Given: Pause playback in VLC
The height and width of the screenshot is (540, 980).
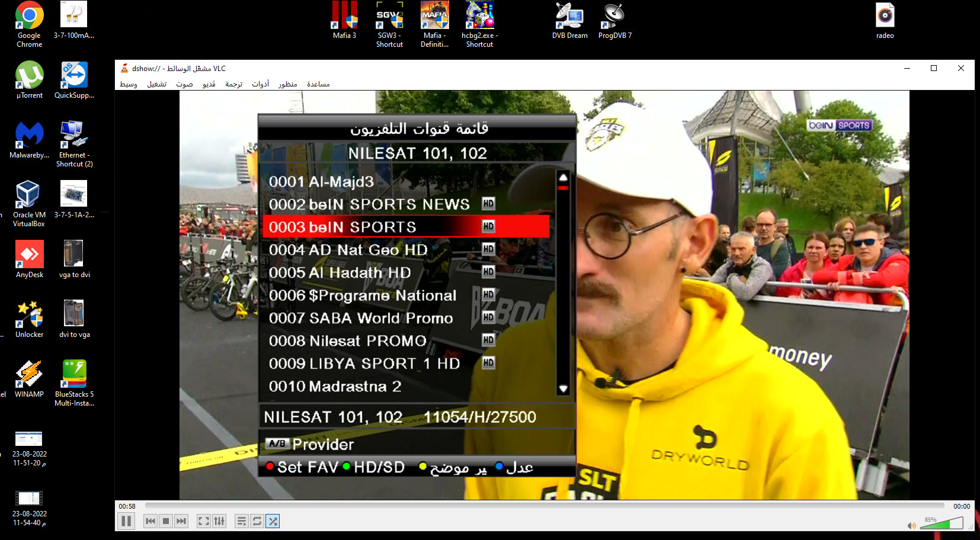Looking at the screenshot, I should (126, 521).
